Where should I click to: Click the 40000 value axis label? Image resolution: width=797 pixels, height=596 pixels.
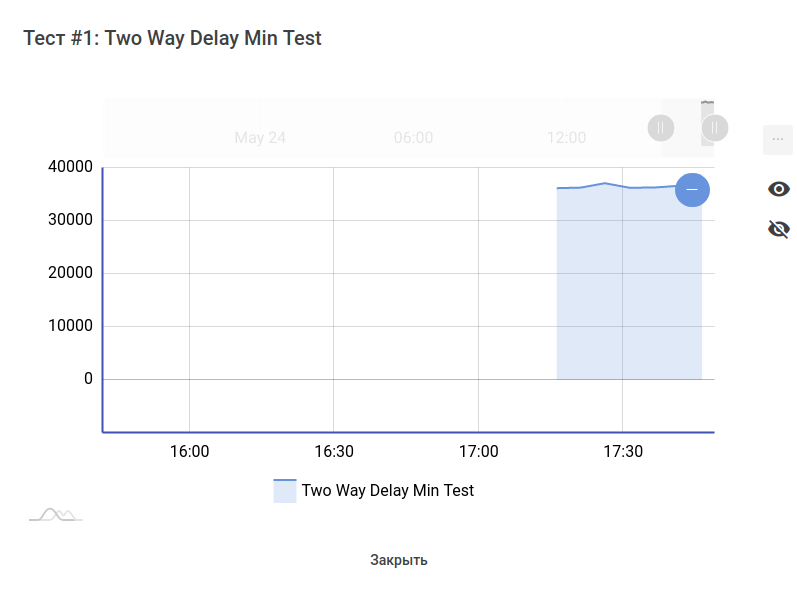[x=70, y=167]
